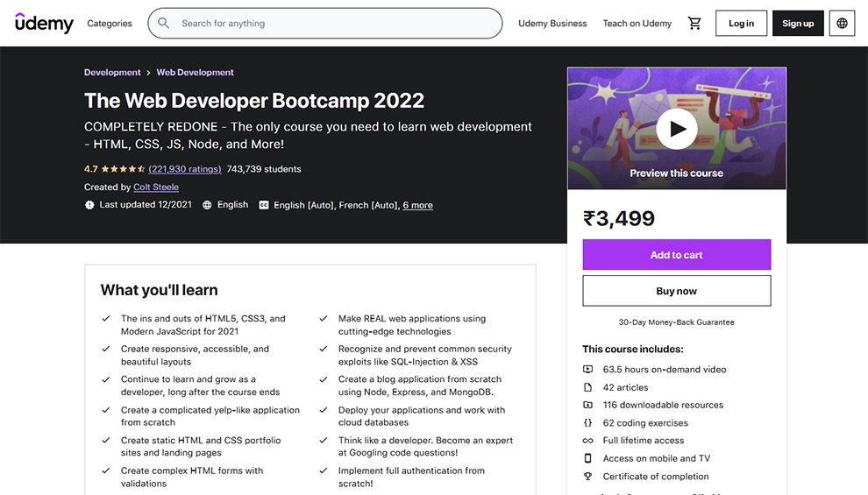The image size is (868, 495).
Task: Click the on-demand video icon
Action: click(x=588, y=370)
